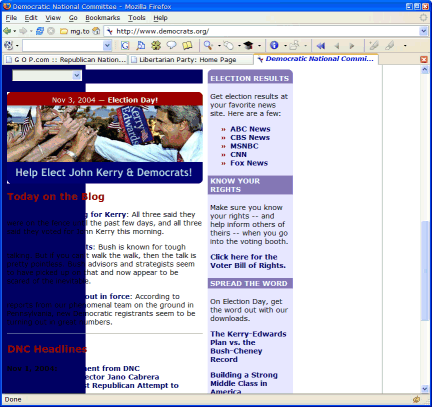Open the Go menu
The width and height of the screenshot is (432, 407).
(x=73, y=18)
